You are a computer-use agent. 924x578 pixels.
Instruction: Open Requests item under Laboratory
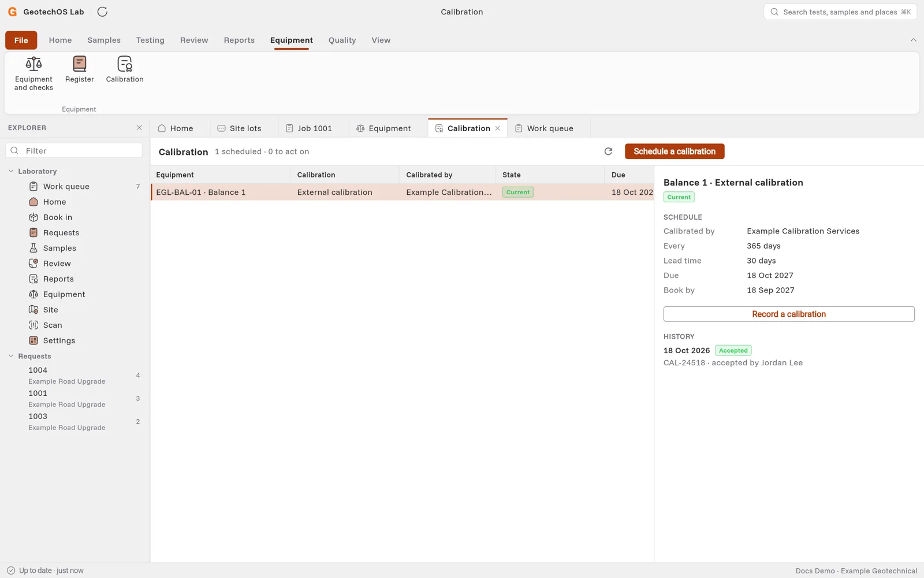click(x=74, y=232)
